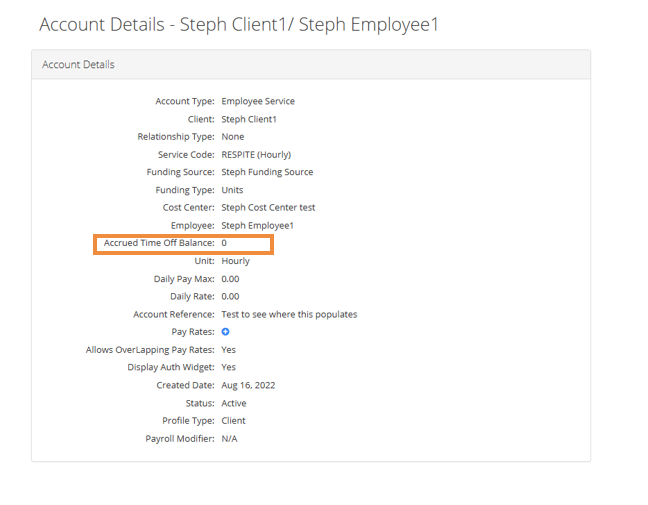Screen dimensions: 648x505
Task: Click the blue plus icon beside Pay Rates
Action: pos(226,332)
